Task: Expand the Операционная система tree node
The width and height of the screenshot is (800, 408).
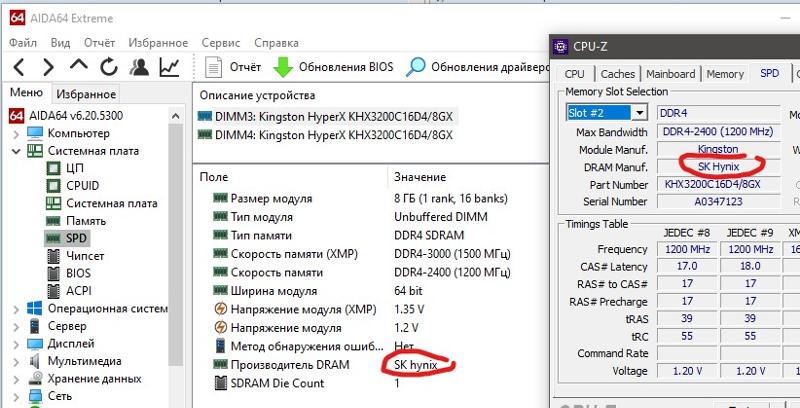Action: [x=16, y=309]
